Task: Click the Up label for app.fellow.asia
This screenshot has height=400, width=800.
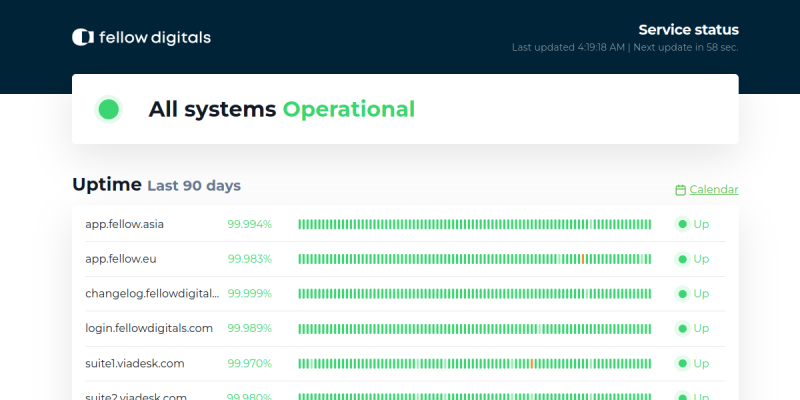Action: click(x=701, y=224)
